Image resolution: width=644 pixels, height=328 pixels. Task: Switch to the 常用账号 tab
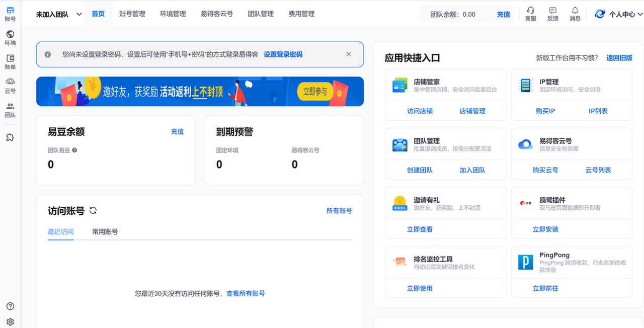(105, 232)
